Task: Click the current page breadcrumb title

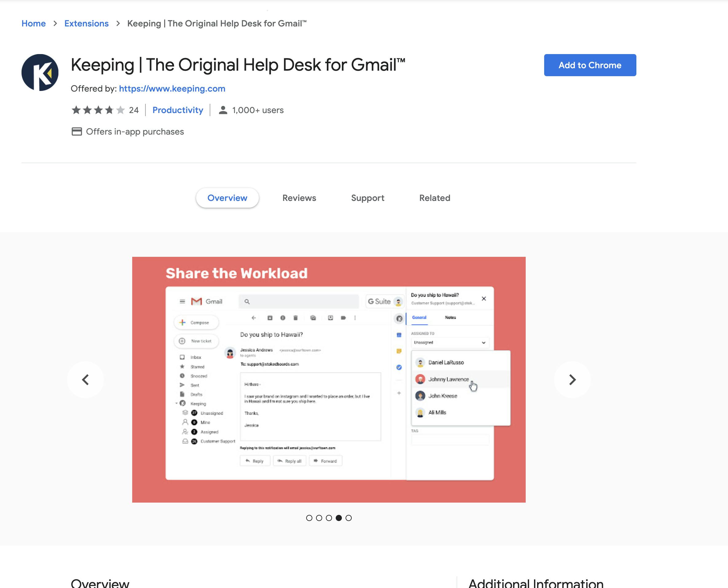Action: point(216,23)
